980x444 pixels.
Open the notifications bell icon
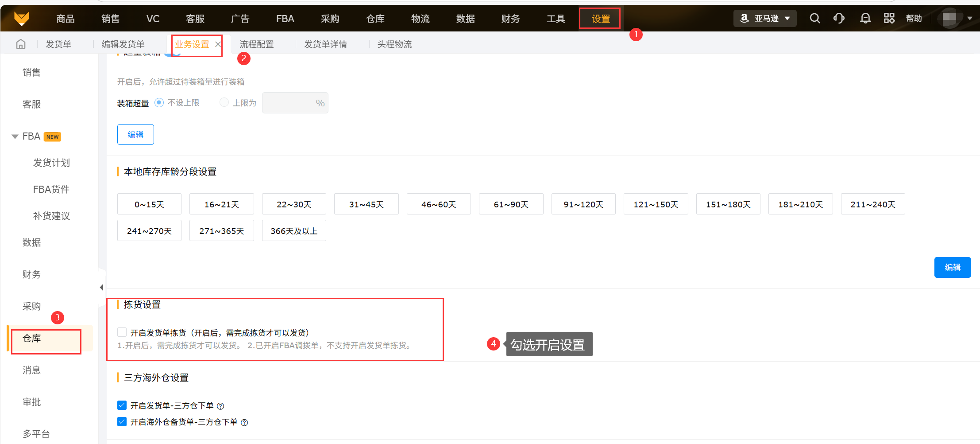tap(865, 18)
